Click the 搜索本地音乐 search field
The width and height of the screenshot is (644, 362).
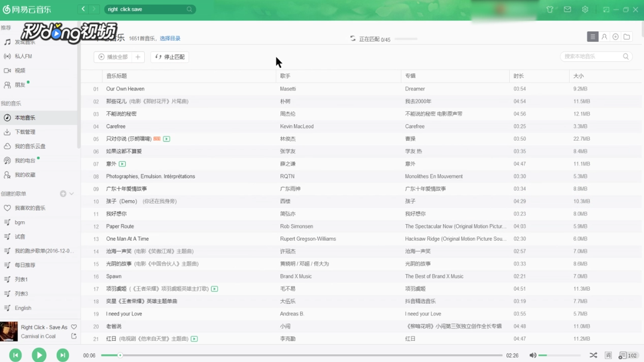(x=596, y=56)
